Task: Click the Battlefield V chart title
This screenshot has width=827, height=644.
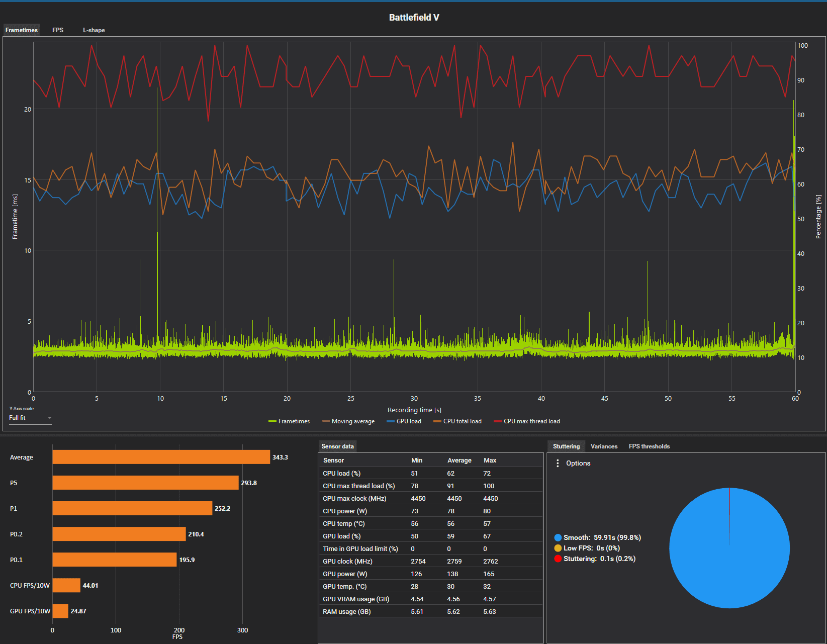Action: click(414, 17)
